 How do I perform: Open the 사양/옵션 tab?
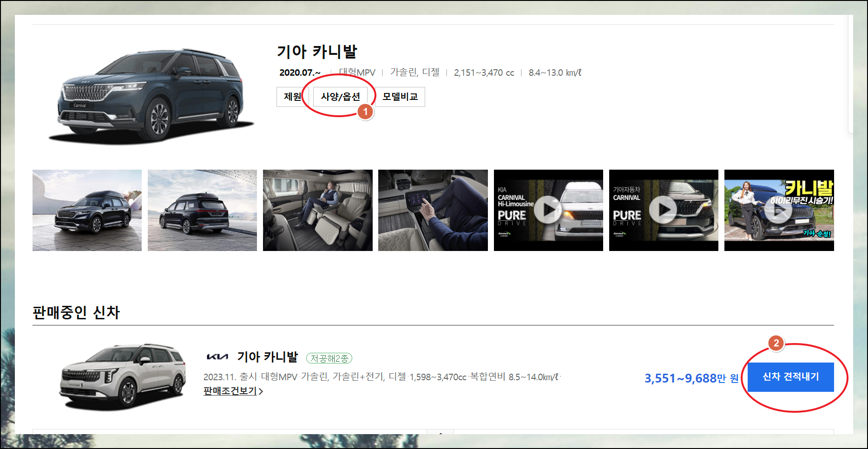click(x=340, y=97)
